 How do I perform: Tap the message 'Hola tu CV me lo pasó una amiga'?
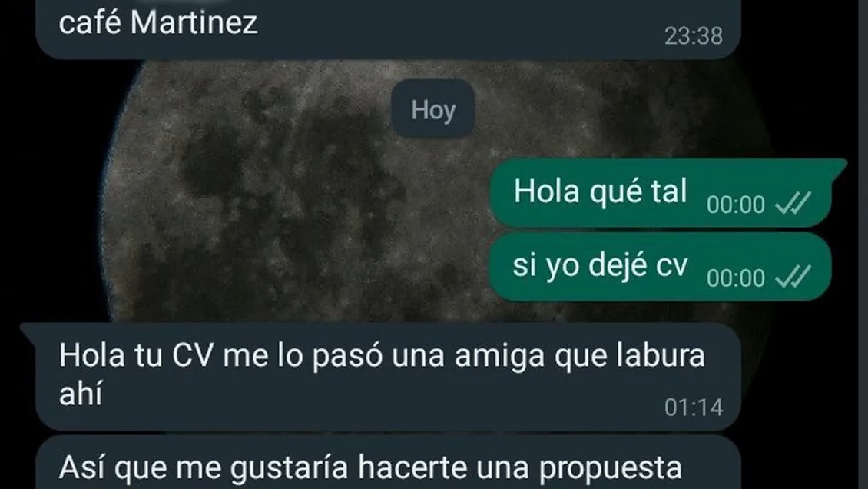click(388, 377)
